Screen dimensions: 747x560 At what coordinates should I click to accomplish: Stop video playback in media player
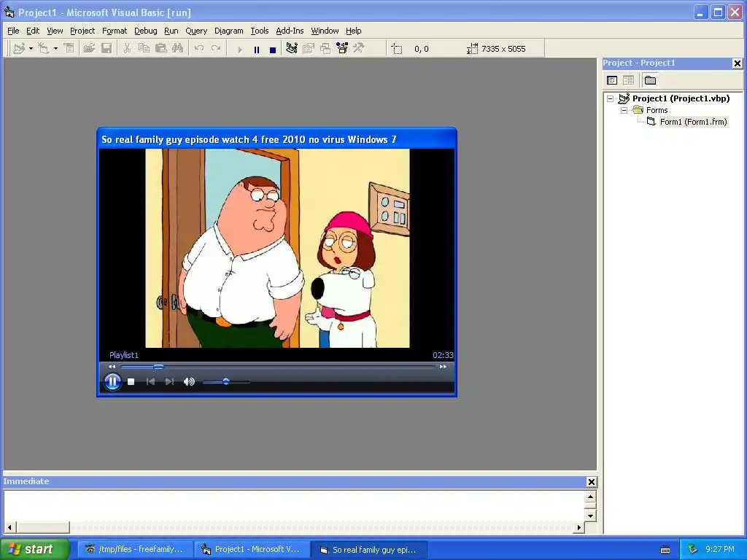click(x=131, y=381)
